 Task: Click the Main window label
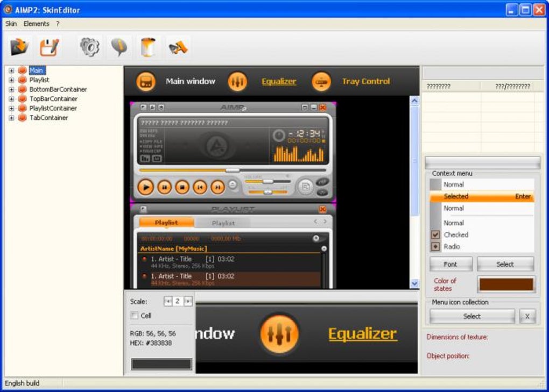[x=191, y=81]
